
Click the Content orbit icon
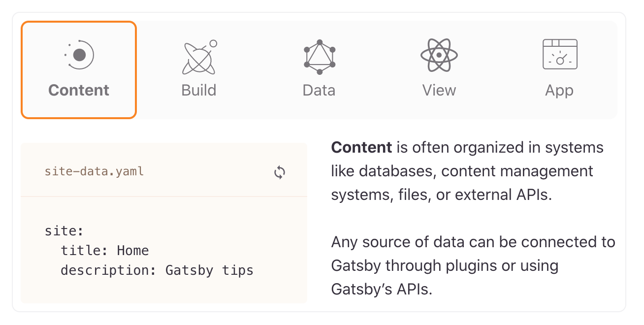(x=79, y=54)
